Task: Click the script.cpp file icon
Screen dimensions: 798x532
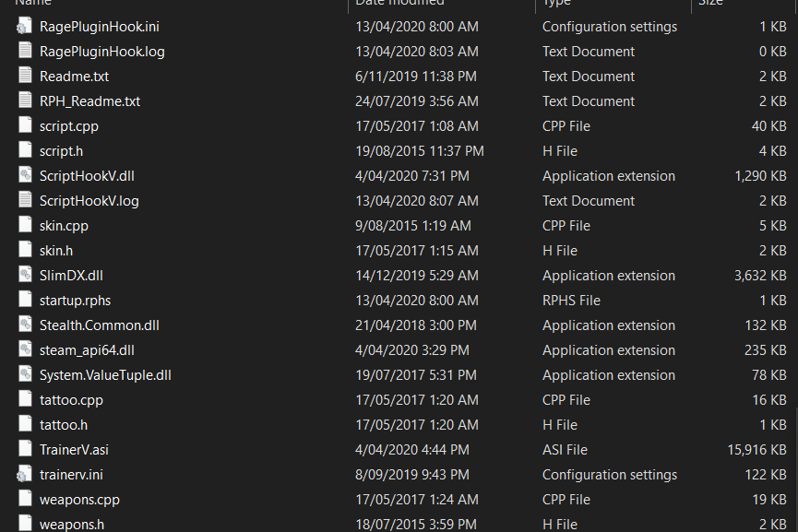Action: [24, 126]
